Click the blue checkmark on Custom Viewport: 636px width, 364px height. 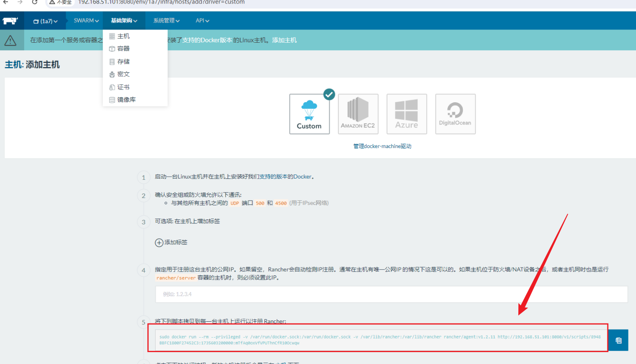click(329, 95)
